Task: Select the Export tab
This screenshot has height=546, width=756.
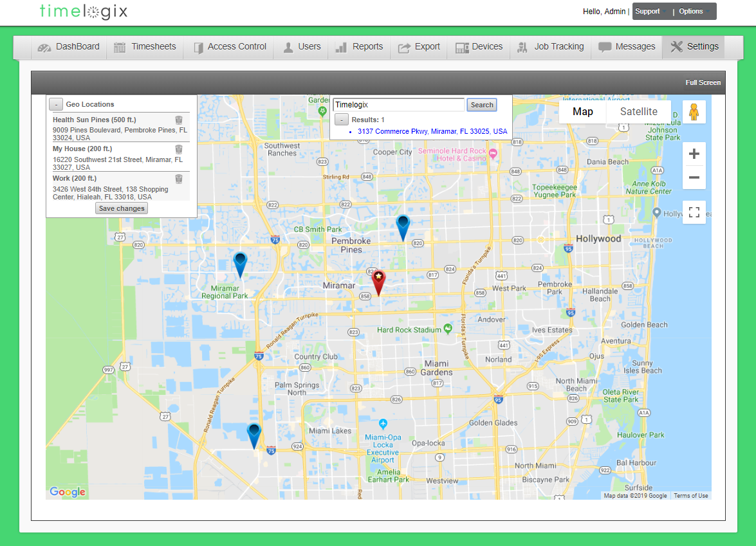Action: 418,47
